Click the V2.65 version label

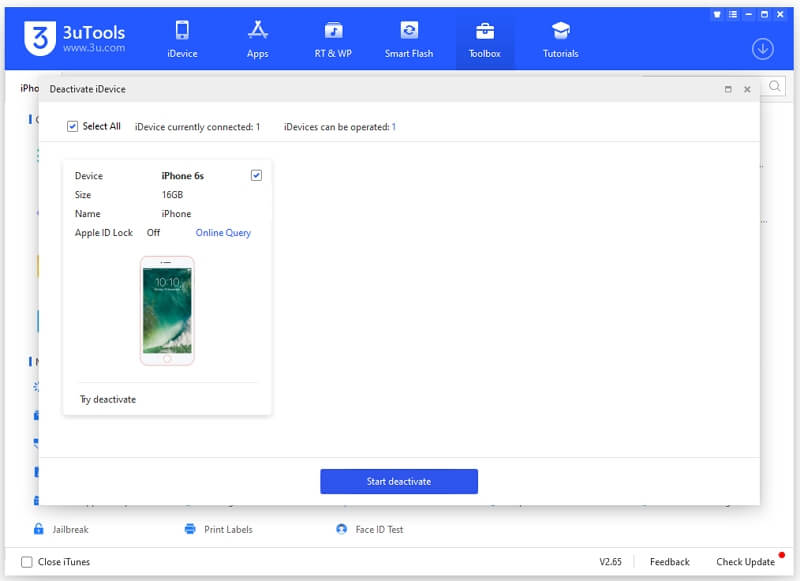point(610,562)
